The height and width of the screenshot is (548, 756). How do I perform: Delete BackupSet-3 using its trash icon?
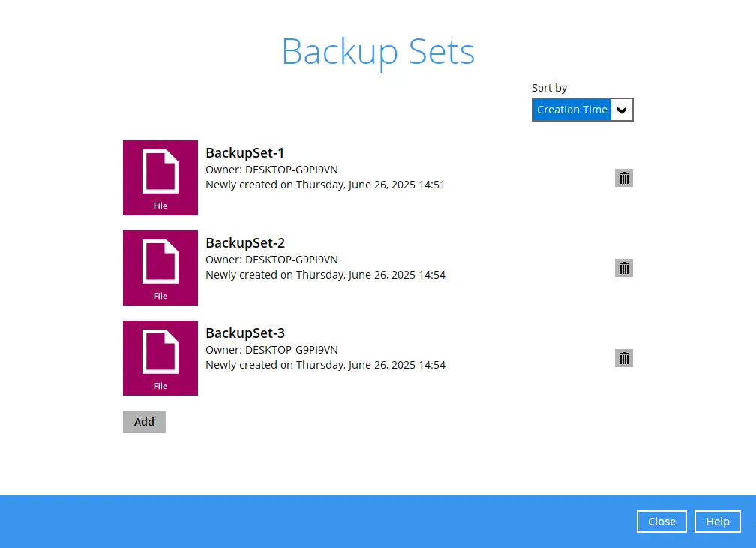(624, 358)
